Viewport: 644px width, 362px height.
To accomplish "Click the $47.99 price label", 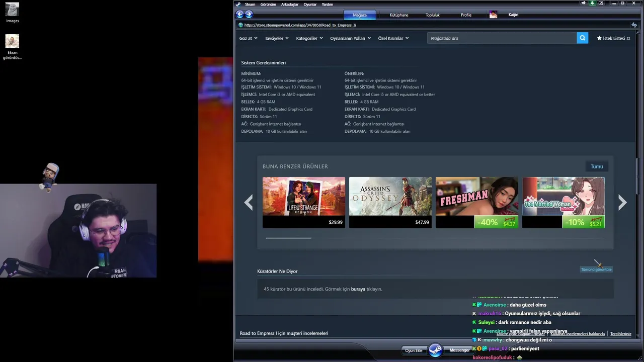I will [422, 222].
